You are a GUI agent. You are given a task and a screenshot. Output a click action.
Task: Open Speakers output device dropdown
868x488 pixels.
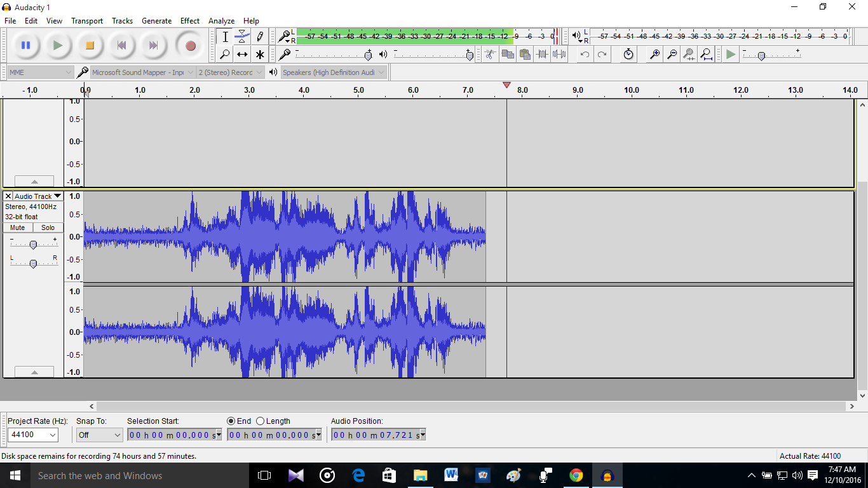[334, 72]
